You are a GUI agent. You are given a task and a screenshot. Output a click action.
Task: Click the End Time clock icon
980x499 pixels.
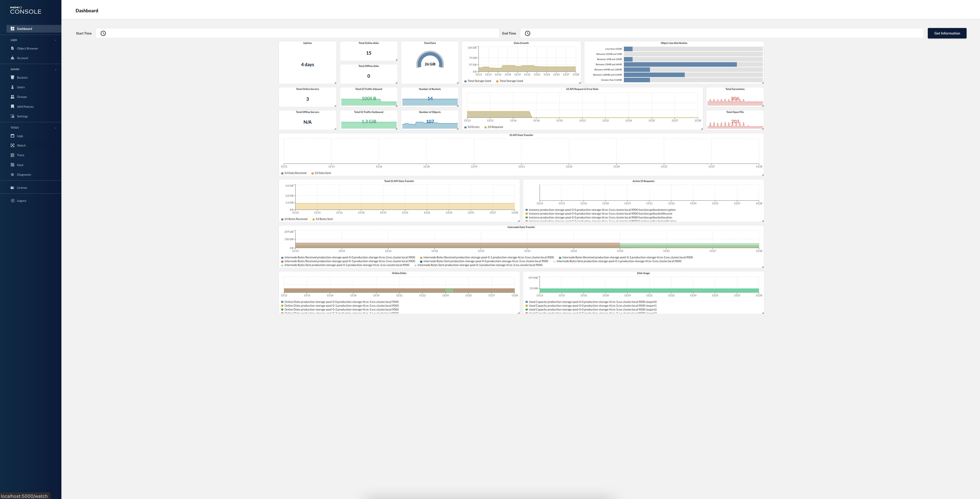tap(527, 34)
